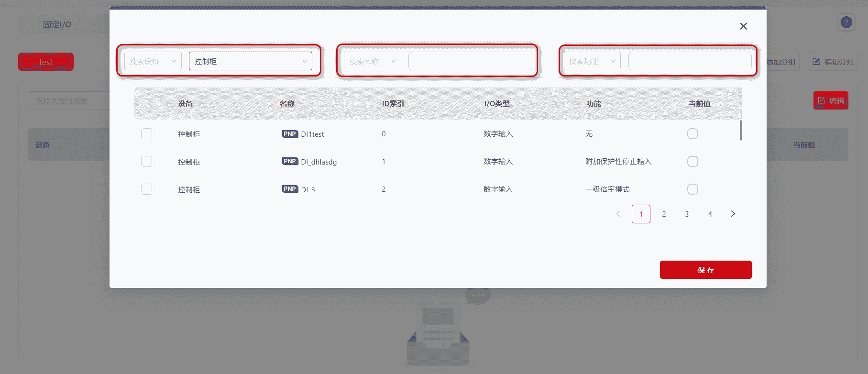Screen dimensions: 868x374
Task: Click the PNP badge beside DI1test
Action: tap(290, 134)
